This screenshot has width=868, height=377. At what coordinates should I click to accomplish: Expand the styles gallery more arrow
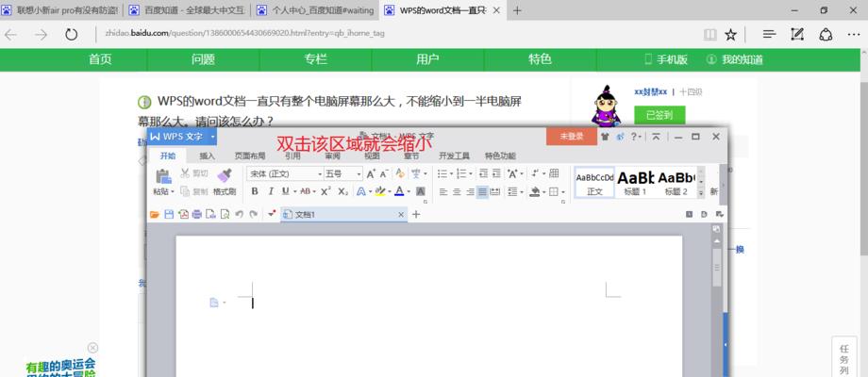click(x=701, y=193)
